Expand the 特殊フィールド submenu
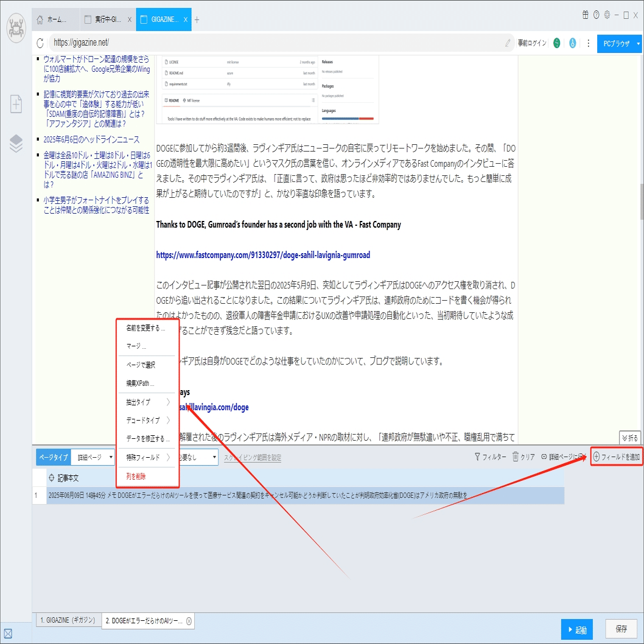644x644 pixels. (147, 457)
